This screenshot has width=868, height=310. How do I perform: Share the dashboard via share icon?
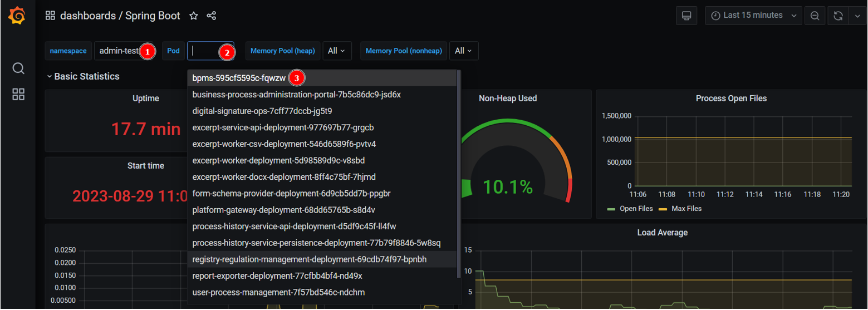(x=212, y=16)
